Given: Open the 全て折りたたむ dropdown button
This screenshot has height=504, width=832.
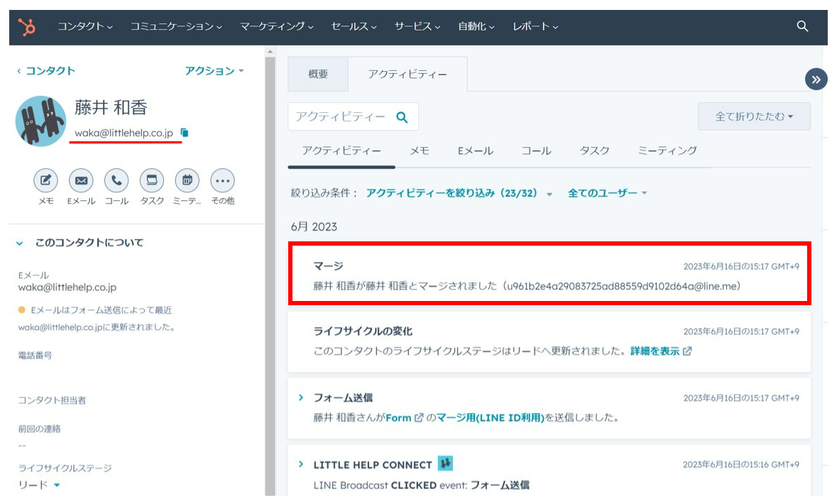Looking at the screenshot, I should point(753,116).
